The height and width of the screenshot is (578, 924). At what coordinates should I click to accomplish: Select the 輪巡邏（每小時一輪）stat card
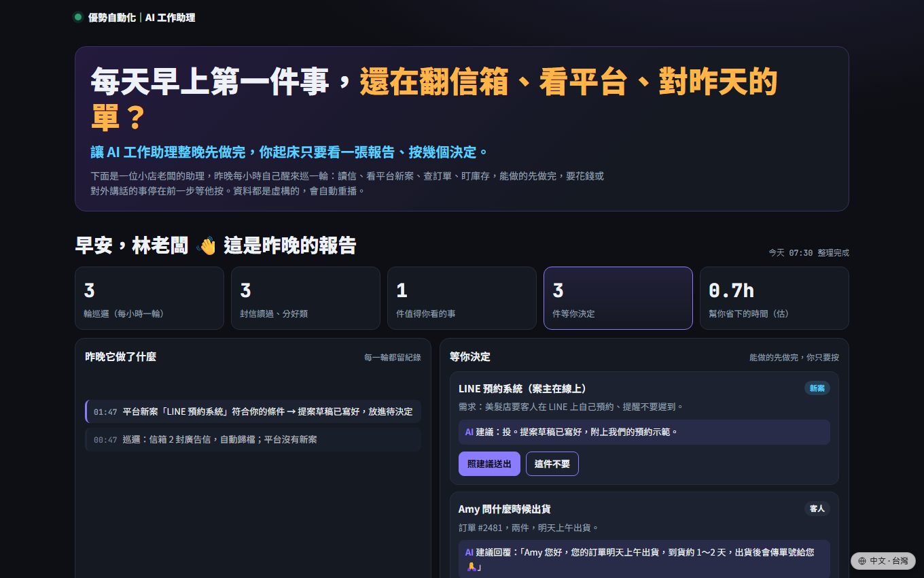149,298
